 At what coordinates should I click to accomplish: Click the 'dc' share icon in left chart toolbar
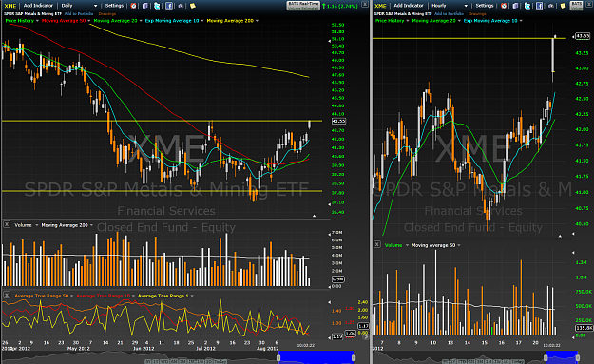pos(181,6)
